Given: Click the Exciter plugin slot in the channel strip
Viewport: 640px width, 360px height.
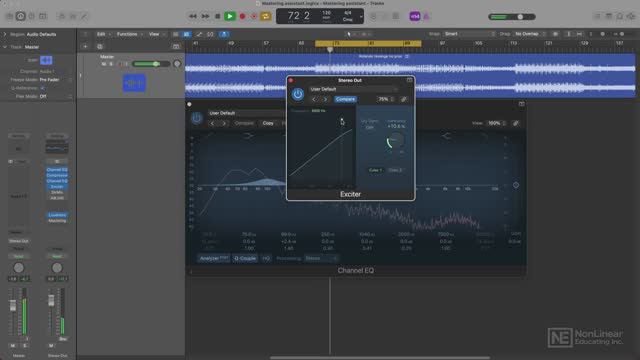Looking at the screenshot, I should click(x=57, y=187).
